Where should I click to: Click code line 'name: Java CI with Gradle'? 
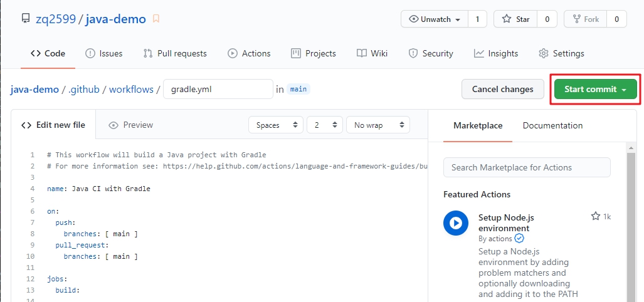pos(98,189)
